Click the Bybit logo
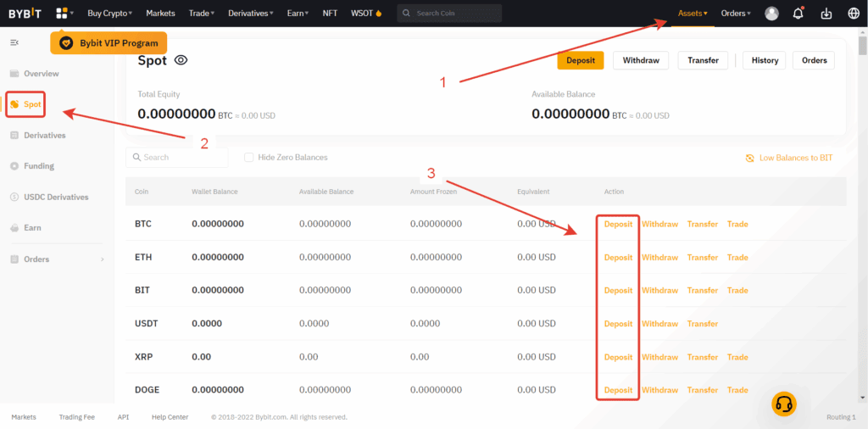Screen dimensions: 868x429 24,14
